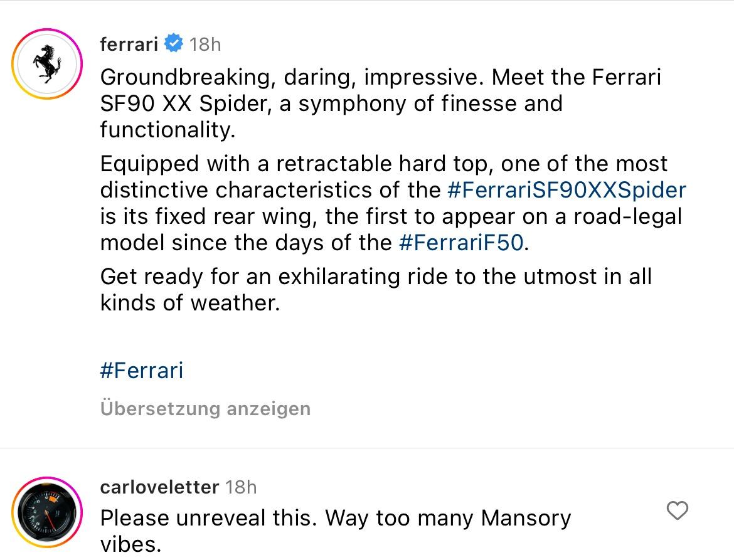
Task: Open carloveletter's gauge profile picture
Action: click(47, 512)
